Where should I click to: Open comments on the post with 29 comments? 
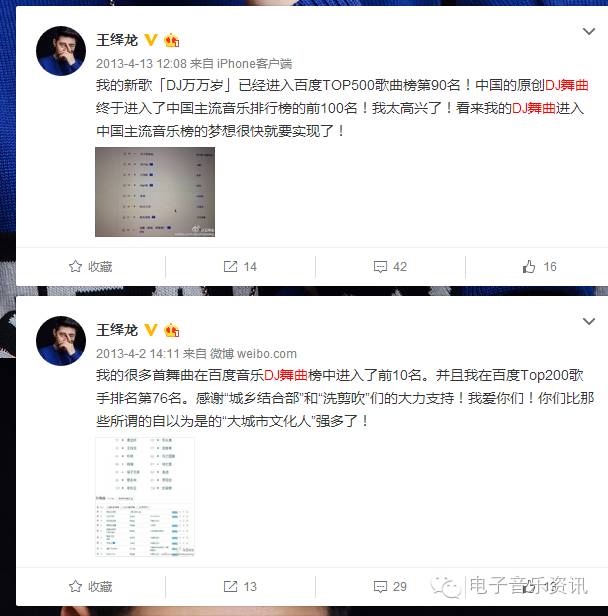390,587
